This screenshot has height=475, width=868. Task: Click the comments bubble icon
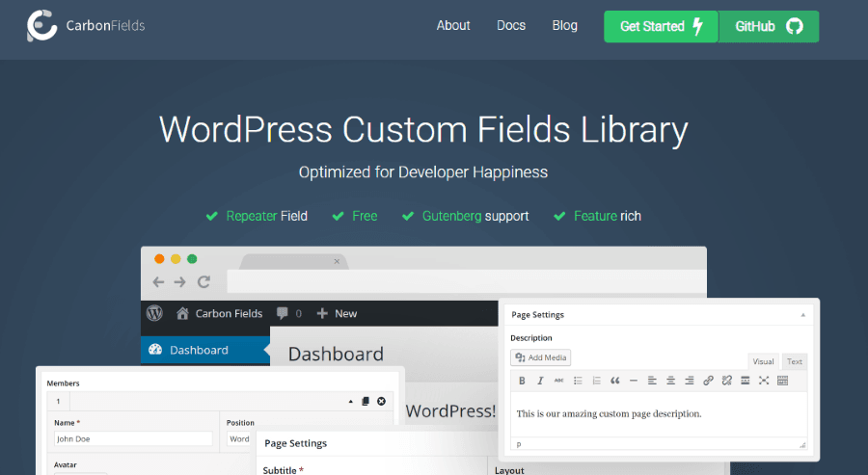click(283, 313)
